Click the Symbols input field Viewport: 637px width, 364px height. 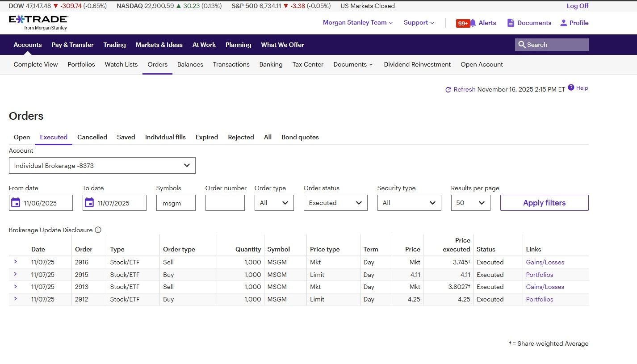(176, 203)
